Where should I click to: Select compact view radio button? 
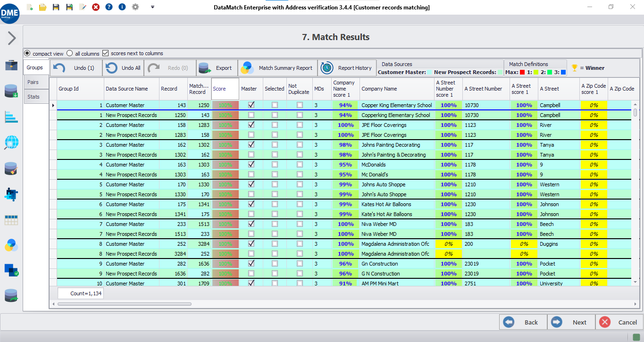click(27, 53)
